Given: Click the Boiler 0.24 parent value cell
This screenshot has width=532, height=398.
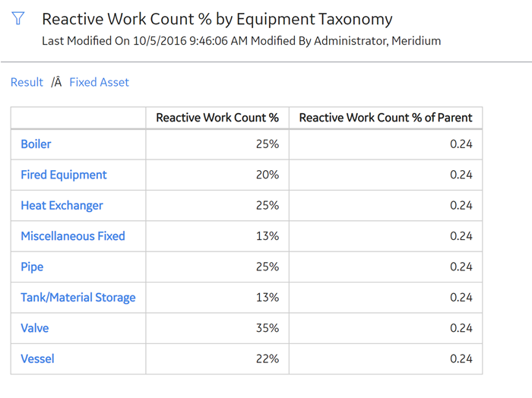Looking at the screenshot, I should [x=385, y=144].
